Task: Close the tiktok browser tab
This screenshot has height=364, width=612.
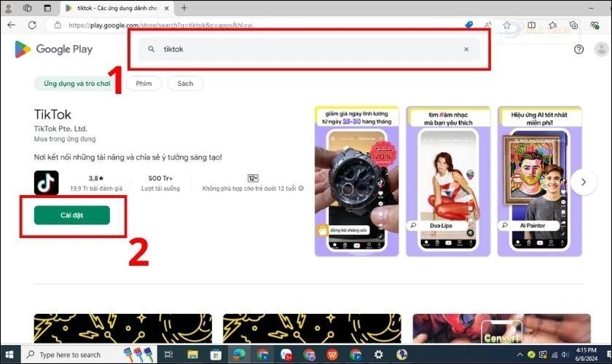Action: 167,8
